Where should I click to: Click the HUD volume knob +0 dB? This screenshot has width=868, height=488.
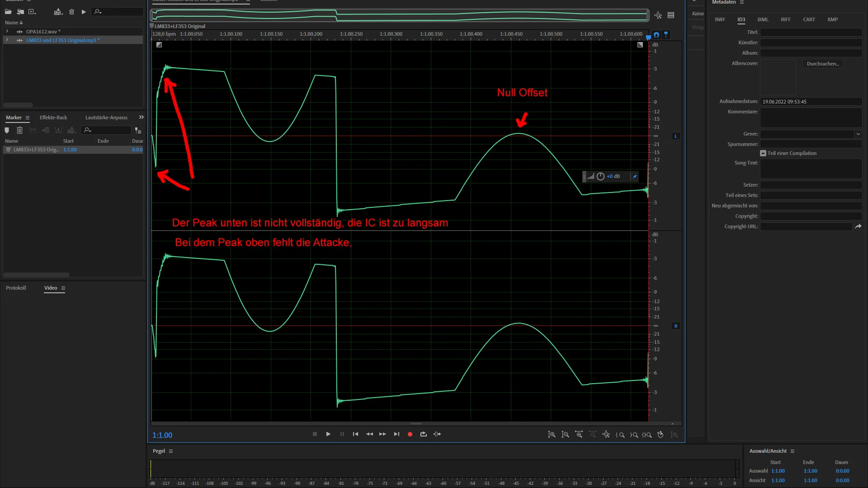point(600,177)
